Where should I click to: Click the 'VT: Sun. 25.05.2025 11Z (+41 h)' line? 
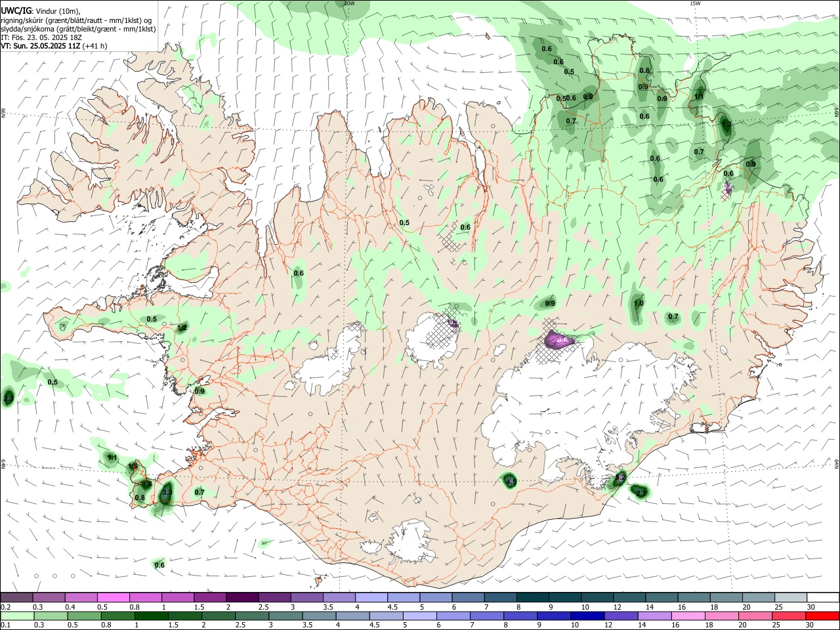pyautogui.click(x=54, y=46)
